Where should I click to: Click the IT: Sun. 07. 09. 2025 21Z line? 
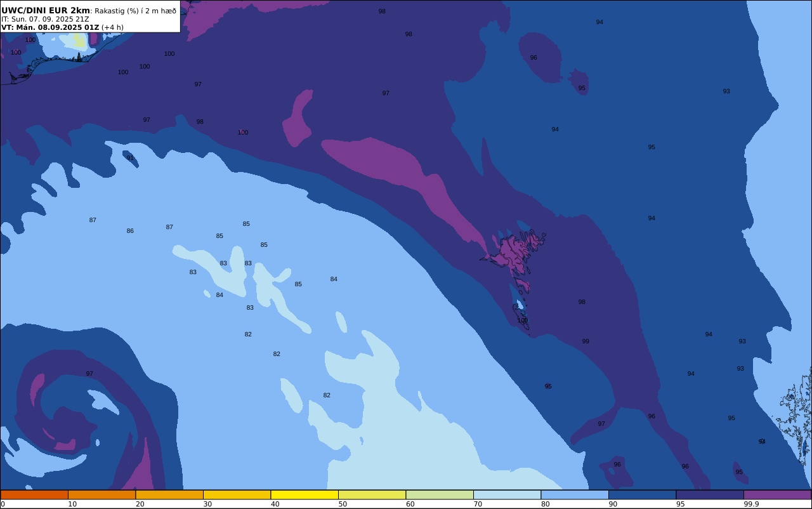click(45, 19)
